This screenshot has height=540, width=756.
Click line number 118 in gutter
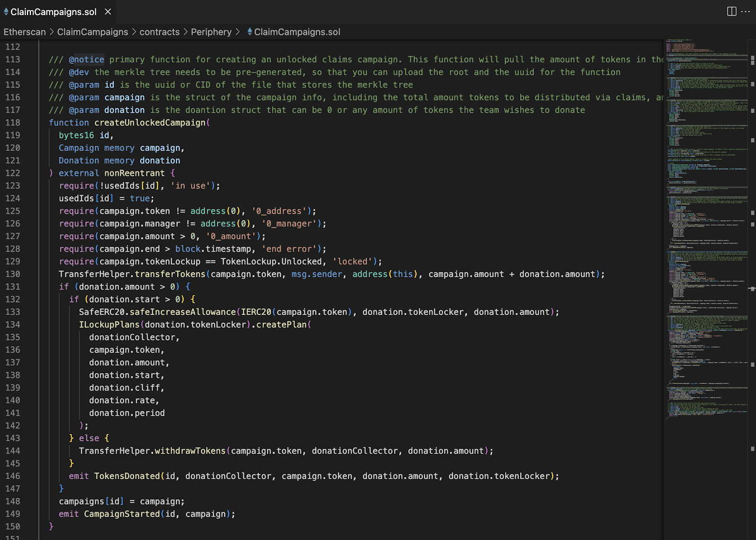tap(13, 122)
